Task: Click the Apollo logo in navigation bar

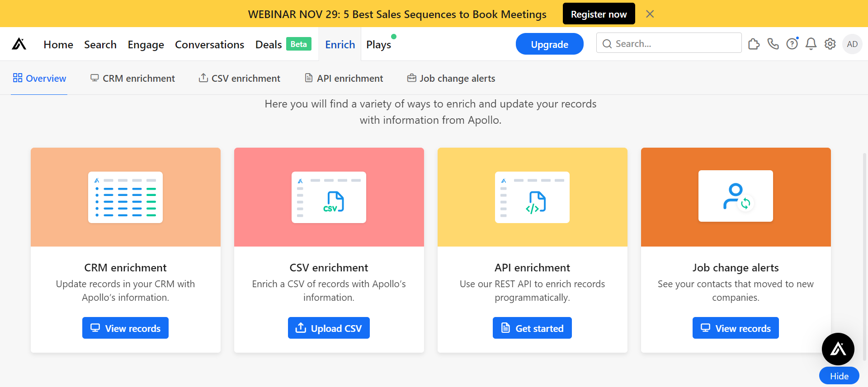Action: click(19, 44)
